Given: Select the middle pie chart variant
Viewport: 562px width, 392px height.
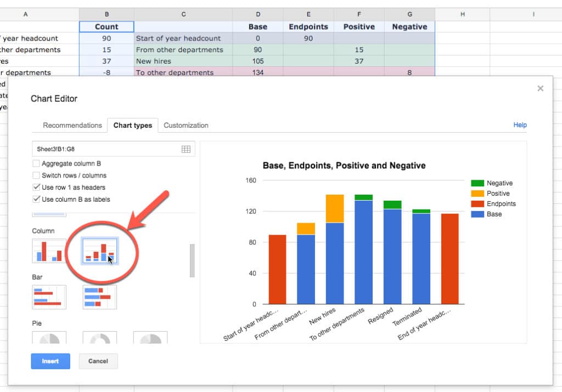Looking at the screenshot, I should tap(99, 338).
